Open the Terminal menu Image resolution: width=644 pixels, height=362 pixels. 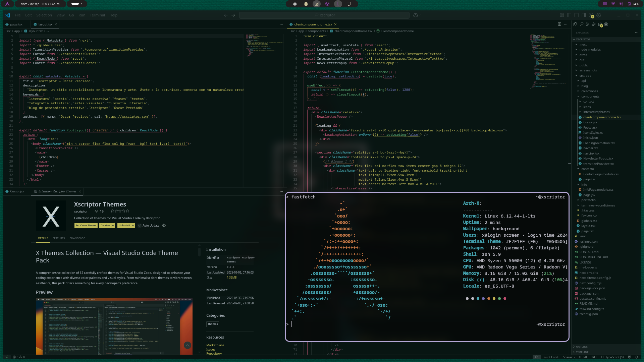(97, 15)
